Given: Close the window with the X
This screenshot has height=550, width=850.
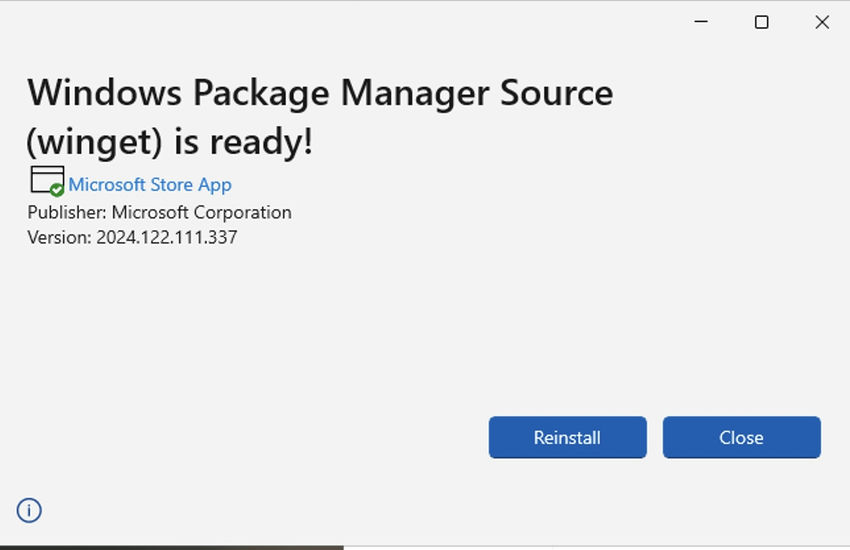Looking at the screenshot, I should [x=822, y=22].
